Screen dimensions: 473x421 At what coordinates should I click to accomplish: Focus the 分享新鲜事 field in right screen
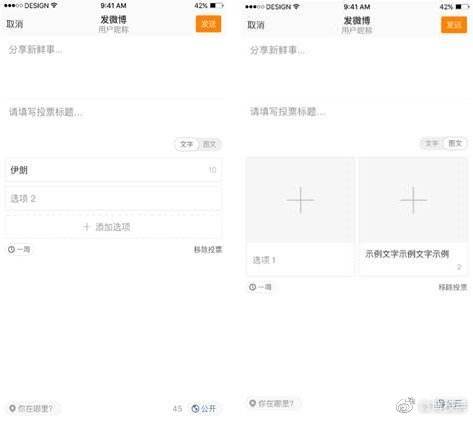pyautogui.click(x=357, y=68)
